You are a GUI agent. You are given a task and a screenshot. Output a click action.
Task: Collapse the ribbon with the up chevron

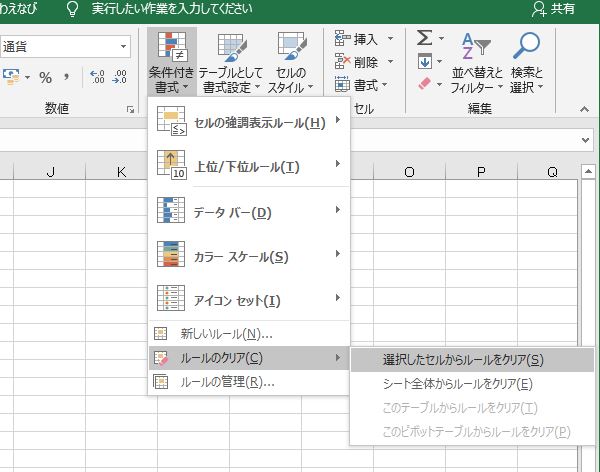pyautogui.click(x=584, y=109)
